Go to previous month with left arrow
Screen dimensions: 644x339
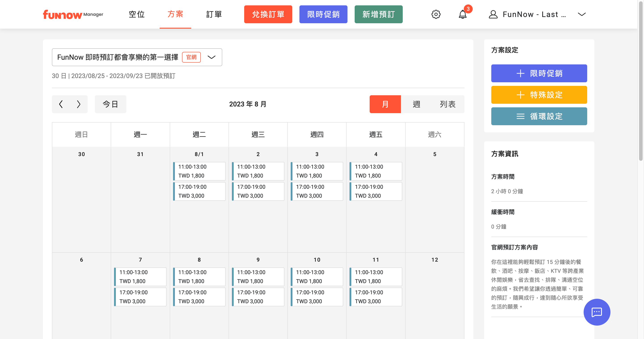[61, 104]
